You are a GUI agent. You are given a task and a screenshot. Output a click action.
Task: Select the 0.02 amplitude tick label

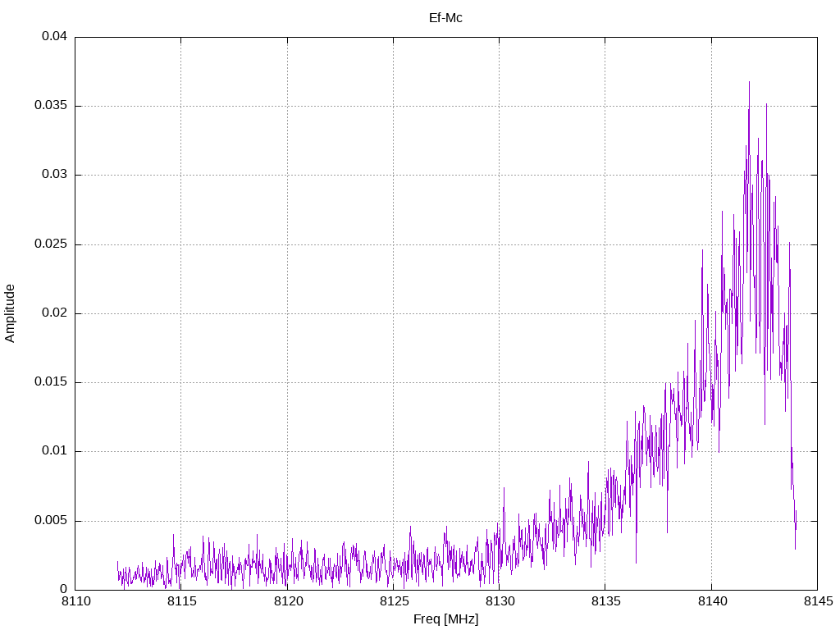pos(54,313)
